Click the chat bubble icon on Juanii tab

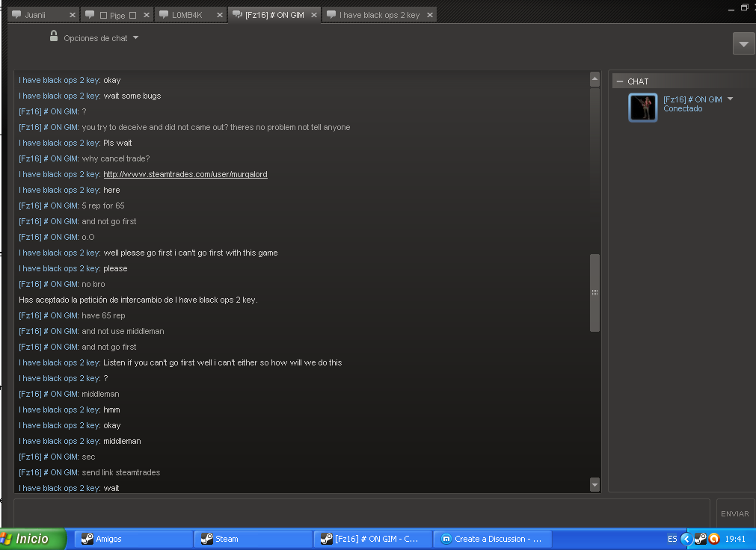(x=16, y=14)
